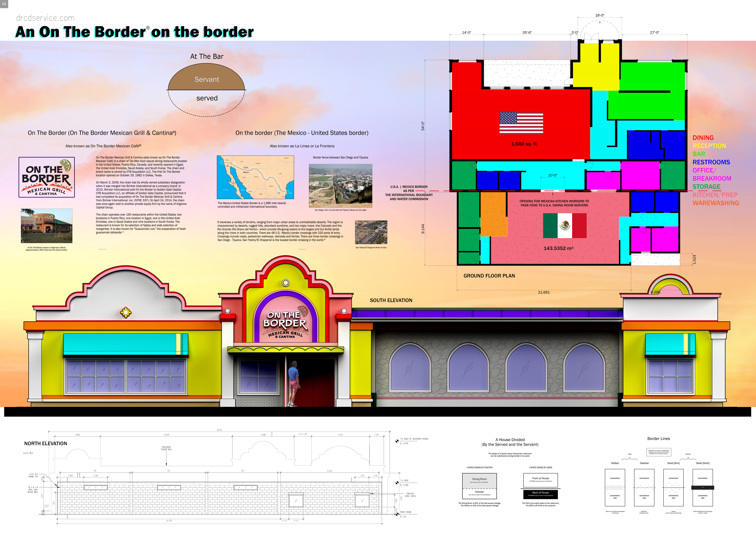Open the Mexico–U.S. border map image

[255, 177]
